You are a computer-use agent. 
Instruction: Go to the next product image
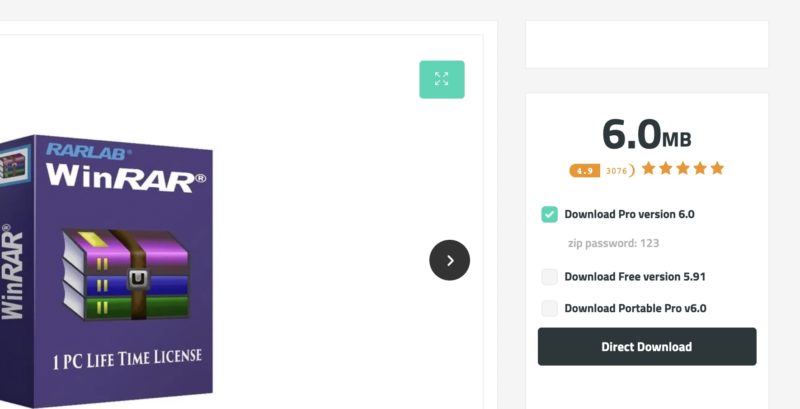pyautogui.click(x=449, y=260)
